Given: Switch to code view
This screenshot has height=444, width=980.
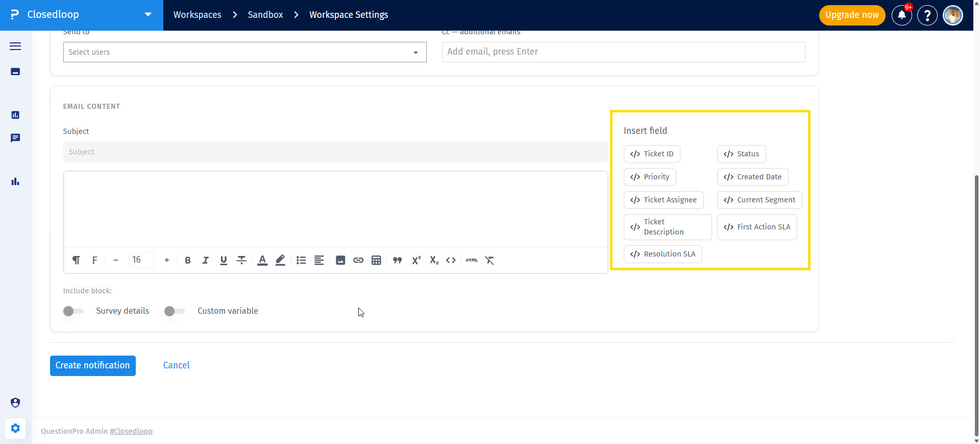Looking at the screenshot, I should tap(451, 260).
